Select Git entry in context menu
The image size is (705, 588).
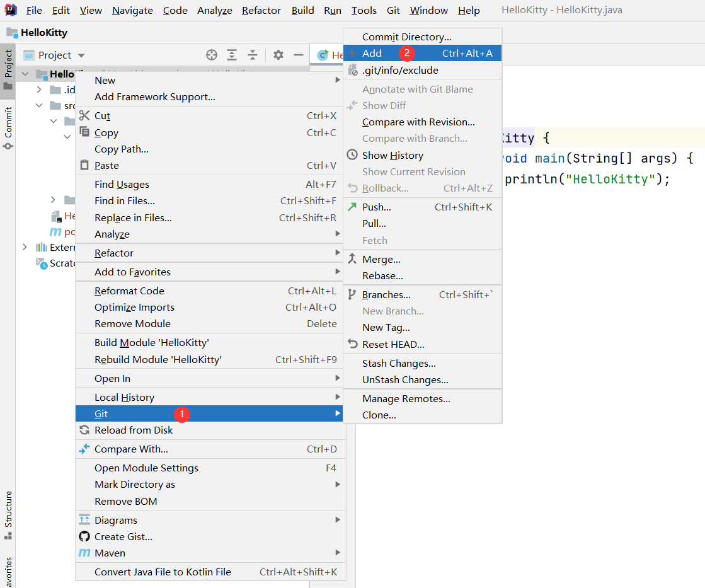pos(210,413)
